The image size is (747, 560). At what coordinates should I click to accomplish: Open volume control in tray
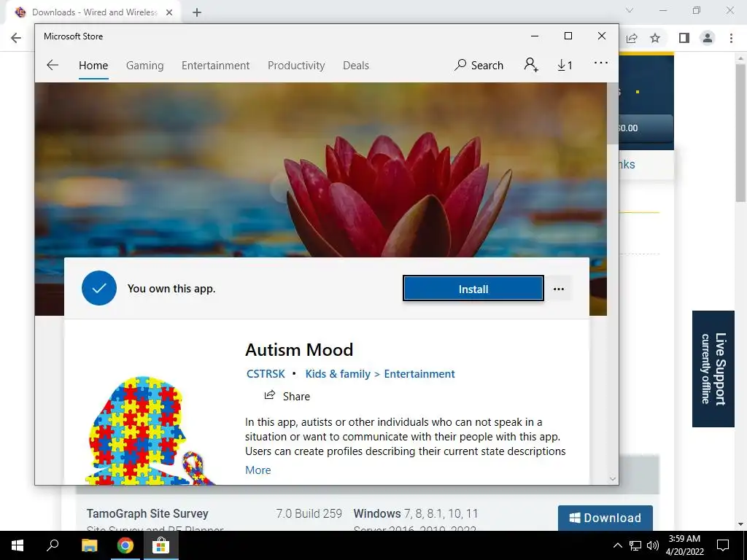[x=653, y=545]
